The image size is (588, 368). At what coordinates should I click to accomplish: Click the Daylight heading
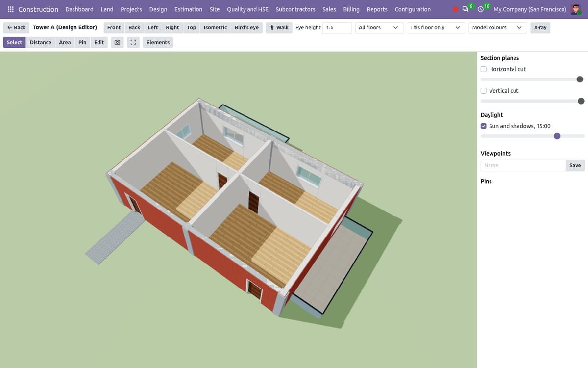(x=491, y=115)
